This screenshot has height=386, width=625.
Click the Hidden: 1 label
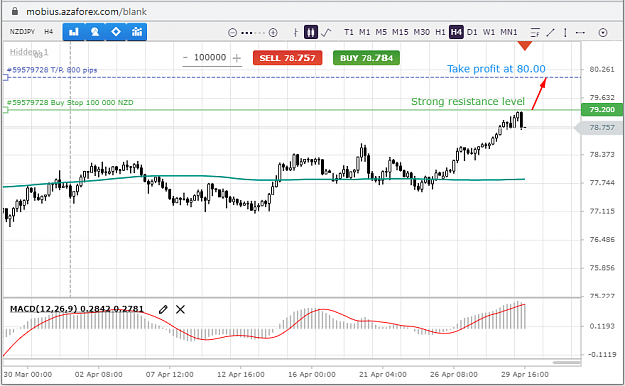point(29,52)
